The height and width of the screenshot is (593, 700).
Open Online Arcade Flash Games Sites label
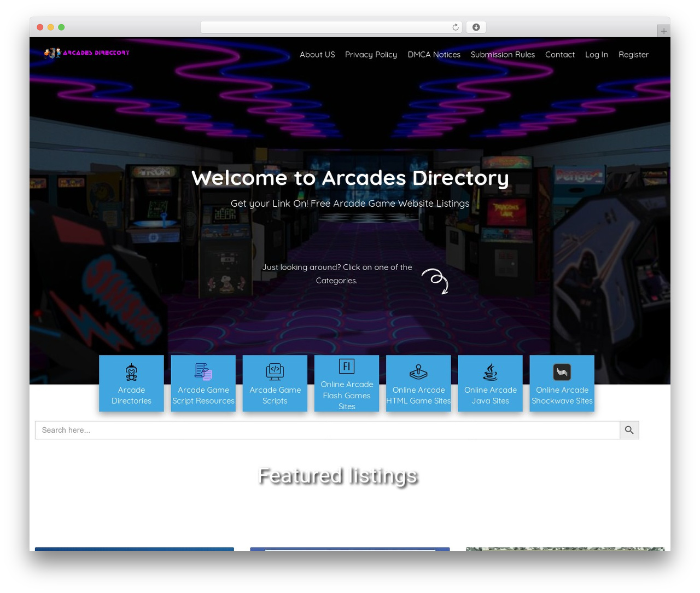(x=347, y=396)
